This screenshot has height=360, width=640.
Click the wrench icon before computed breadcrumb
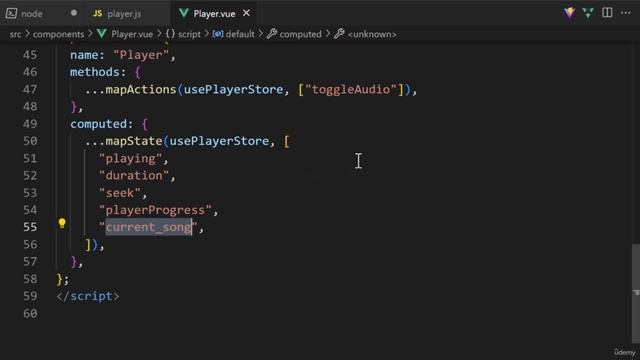coord(272,34)
